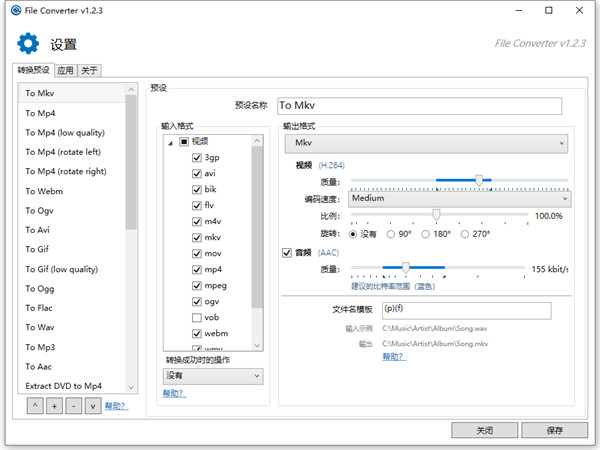This screenshot has width=600, height=450.
Task: Click the settings gear icon
Action: [28, 43]
